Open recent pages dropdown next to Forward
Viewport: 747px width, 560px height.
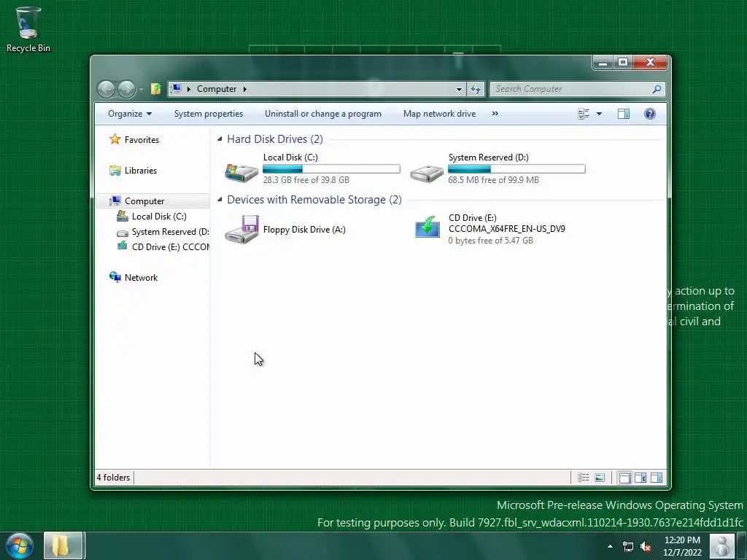coord(141,90)
